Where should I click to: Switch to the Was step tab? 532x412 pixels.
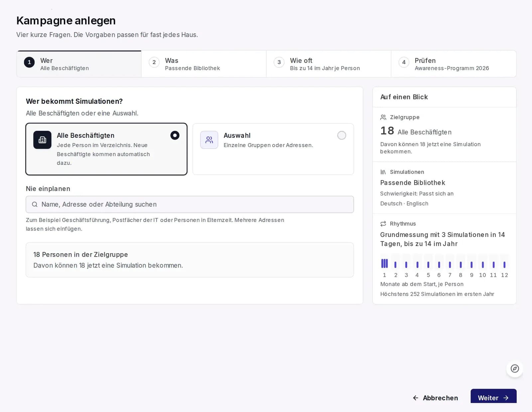(204, 64)
